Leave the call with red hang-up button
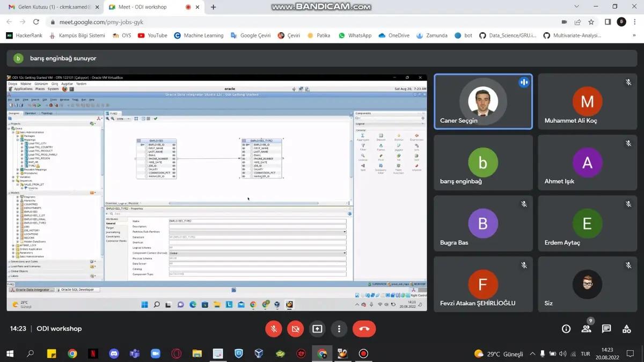 click(x=364, y=329)
